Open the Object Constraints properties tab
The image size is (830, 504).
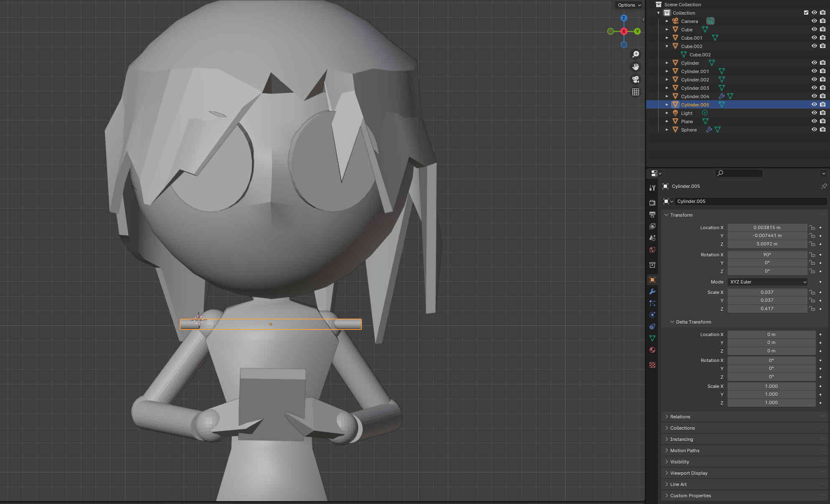coord(652,327)
